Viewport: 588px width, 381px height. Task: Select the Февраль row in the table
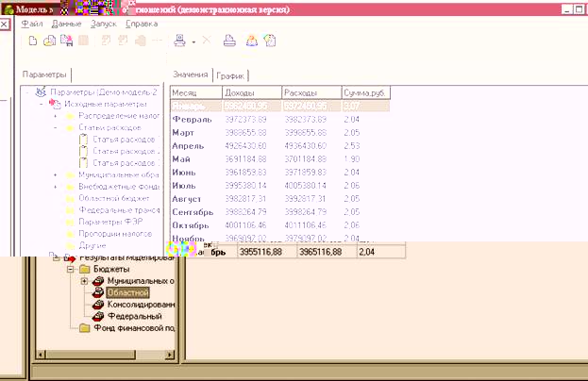(193, 120)
